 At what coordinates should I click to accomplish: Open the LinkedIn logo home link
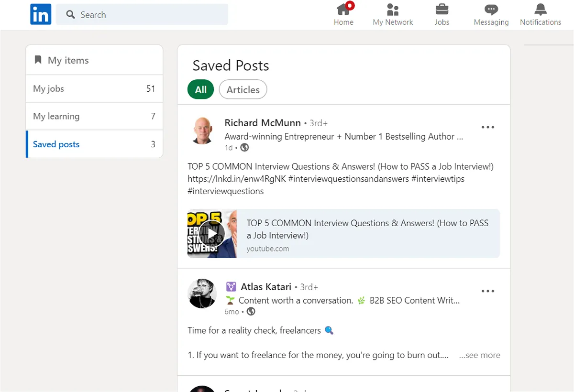pos(41,14)
